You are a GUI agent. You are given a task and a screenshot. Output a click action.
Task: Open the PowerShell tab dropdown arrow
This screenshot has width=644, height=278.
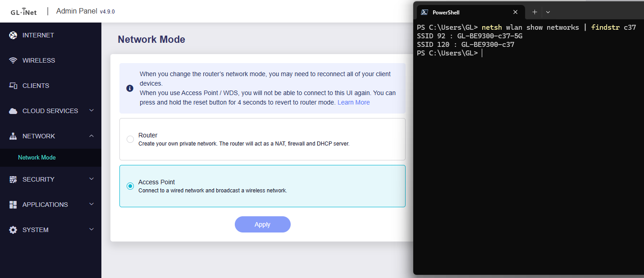548,12
